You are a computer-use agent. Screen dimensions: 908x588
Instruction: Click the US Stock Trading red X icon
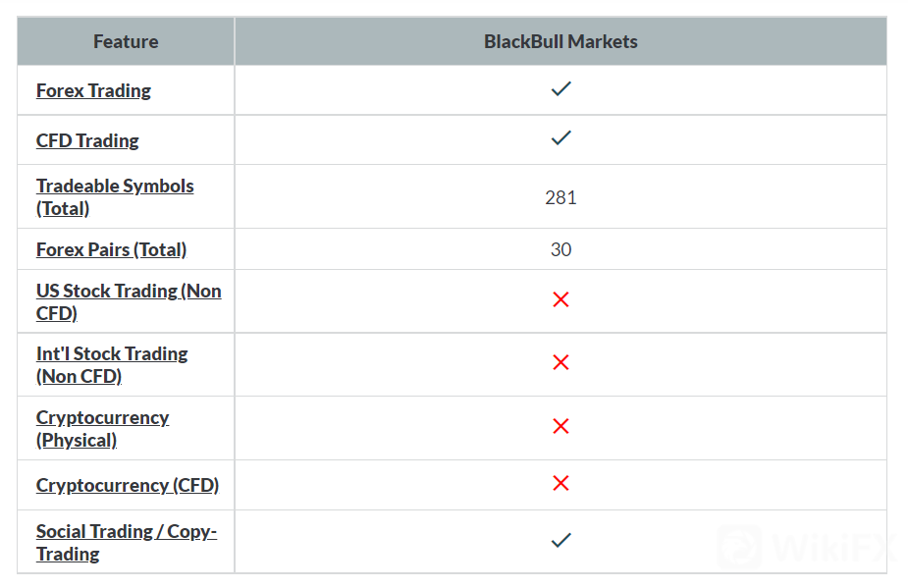561,300
